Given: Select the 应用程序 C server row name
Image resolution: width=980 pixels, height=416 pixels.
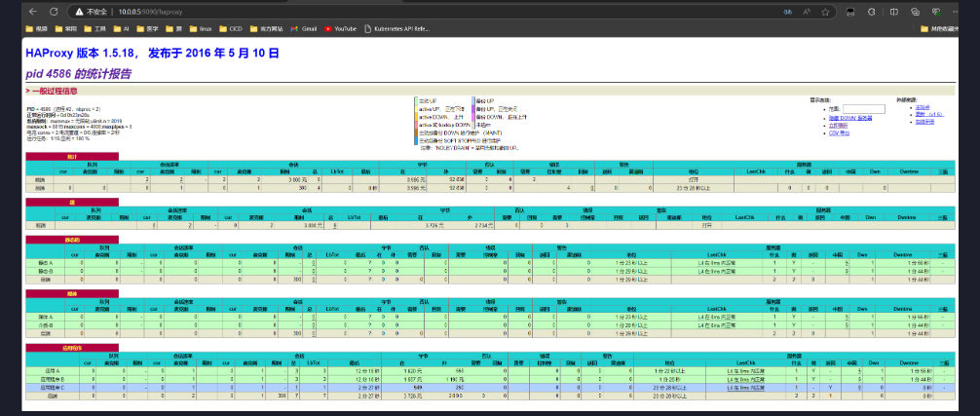Looking at the screenshot, I should tap(53, 388).
